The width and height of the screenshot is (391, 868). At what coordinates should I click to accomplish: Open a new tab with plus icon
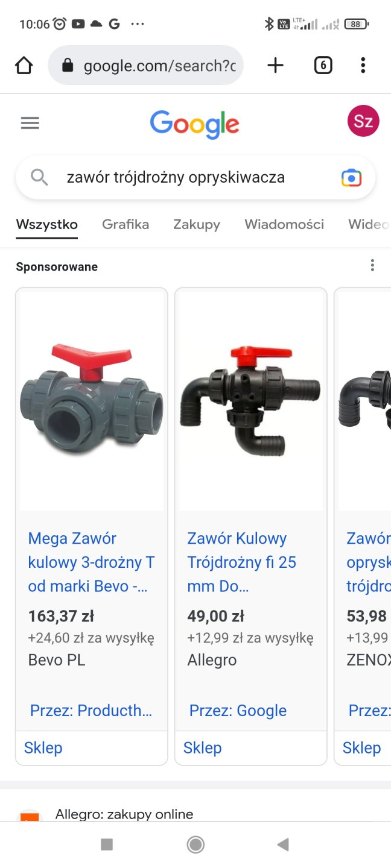275,65
